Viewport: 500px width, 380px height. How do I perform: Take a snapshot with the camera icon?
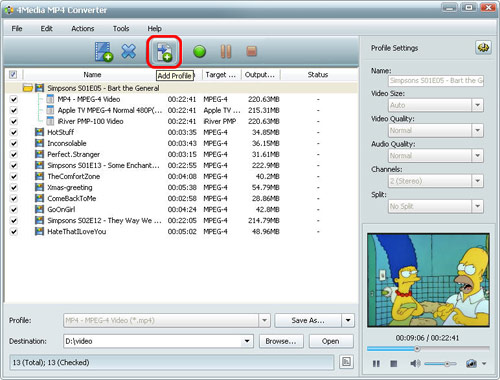[471, 363]
